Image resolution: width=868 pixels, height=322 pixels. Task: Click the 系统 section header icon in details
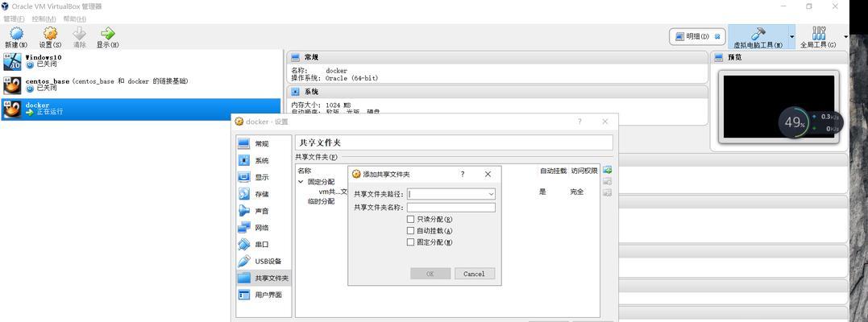click(x=295, y=92)
